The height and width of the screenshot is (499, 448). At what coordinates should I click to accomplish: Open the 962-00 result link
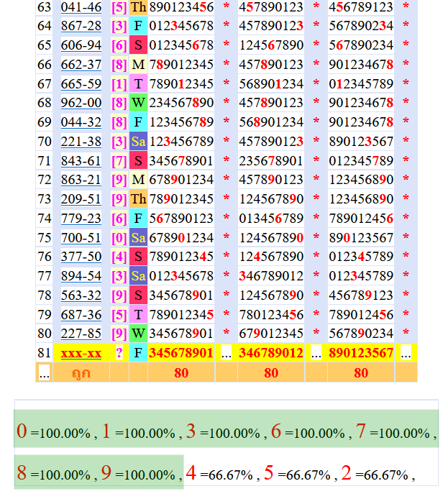pos(81,103)
